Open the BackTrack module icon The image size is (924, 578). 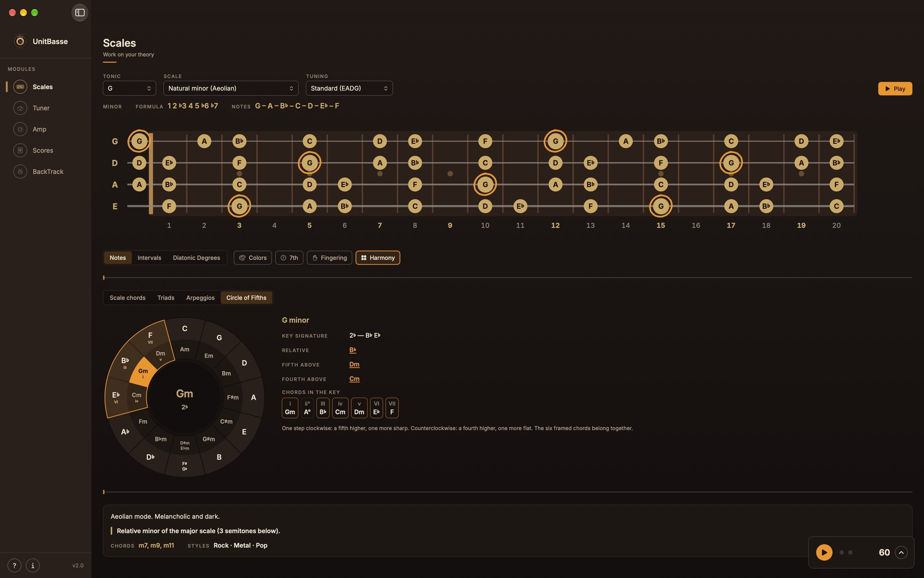[20, 171]
